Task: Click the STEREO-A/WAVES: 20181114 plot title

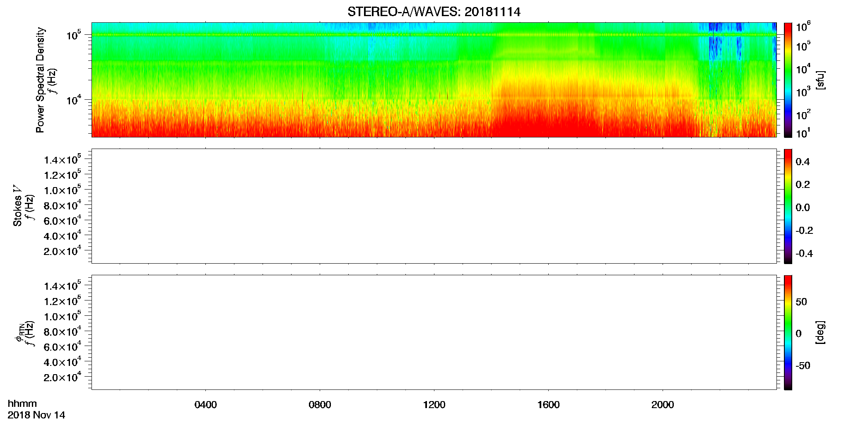Action: pyautogui.click(x=434, y=12)
